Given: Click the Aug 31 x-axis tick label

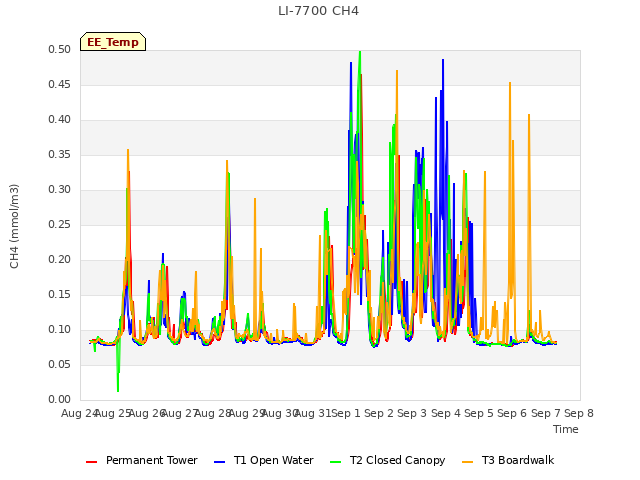Looking at the screenshot, I should (x=313, y=413).
